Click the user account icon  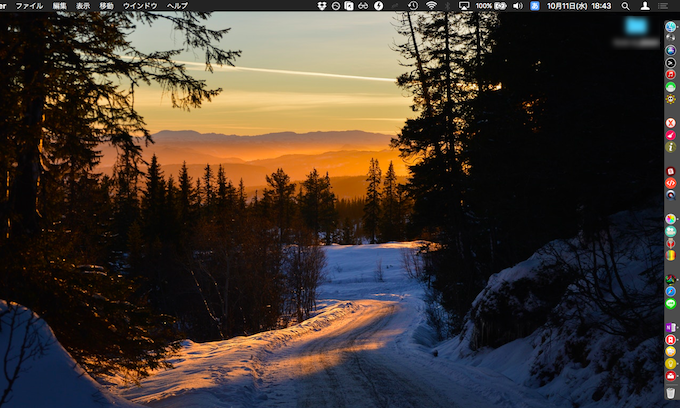[644, 6]
